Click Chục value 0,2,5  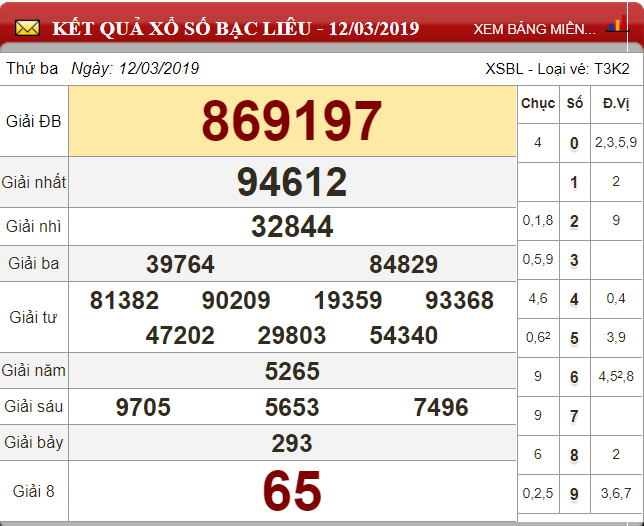tap(538, 493)
